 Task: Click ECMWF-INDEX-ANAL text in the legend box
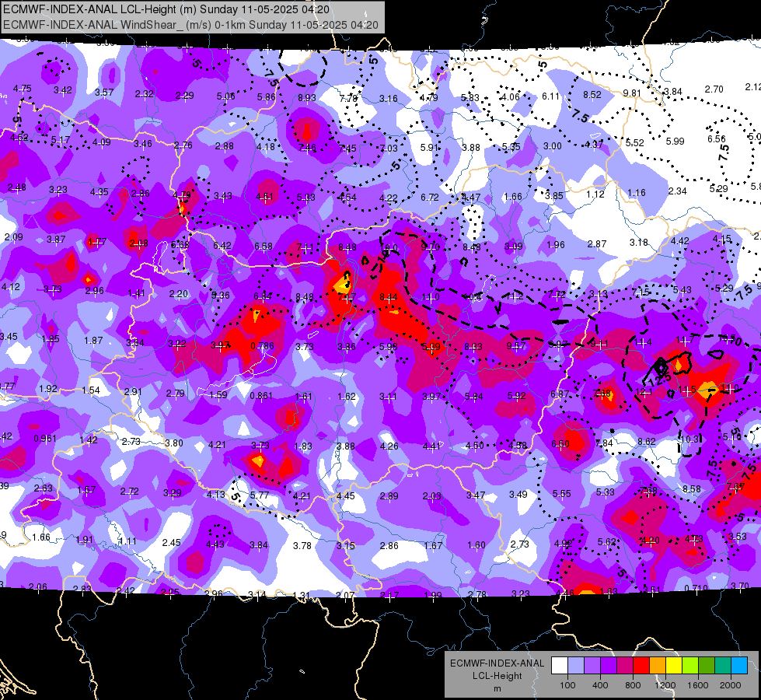(497, 663)
